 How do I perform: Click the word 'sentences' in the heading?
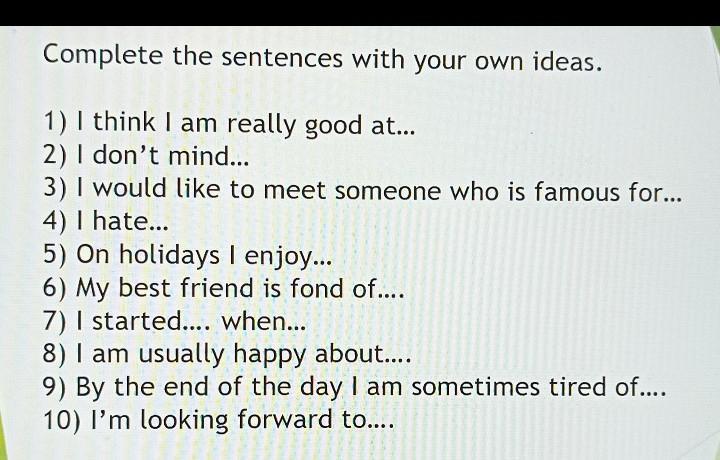[282, 59]
